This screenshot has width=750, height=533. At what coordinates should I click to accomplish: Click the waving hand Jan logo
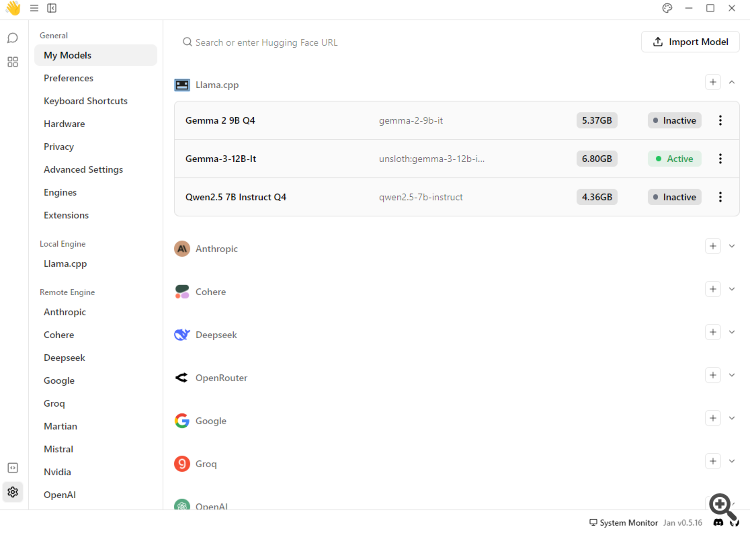13,8
